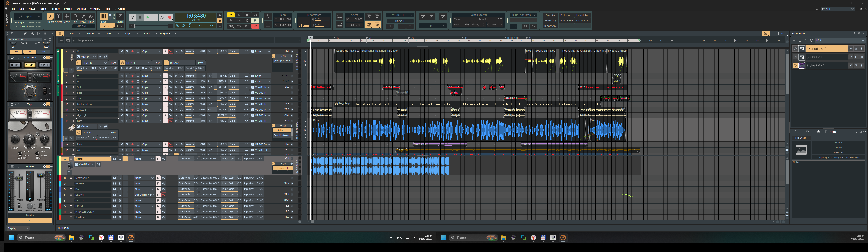Select the Draw tool
The height and width of the screenshot is (252, 868).
[83, 17]
